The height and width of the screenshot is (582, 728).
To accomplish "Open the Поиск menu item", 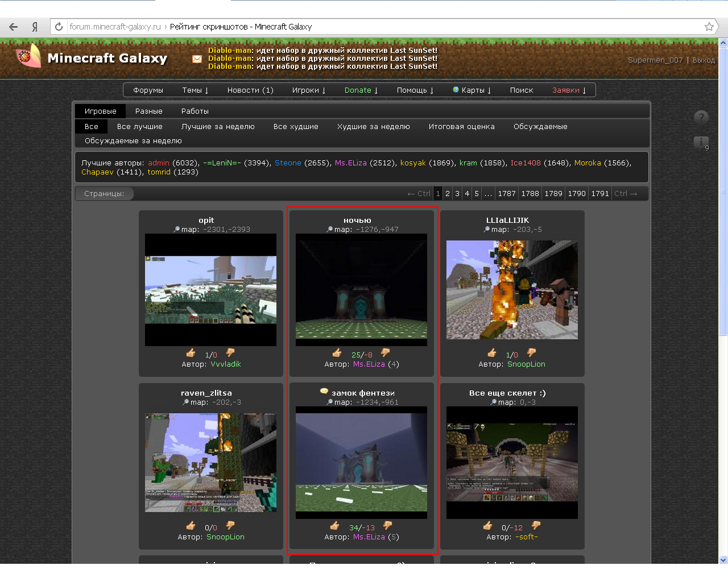I will point(522,90).
